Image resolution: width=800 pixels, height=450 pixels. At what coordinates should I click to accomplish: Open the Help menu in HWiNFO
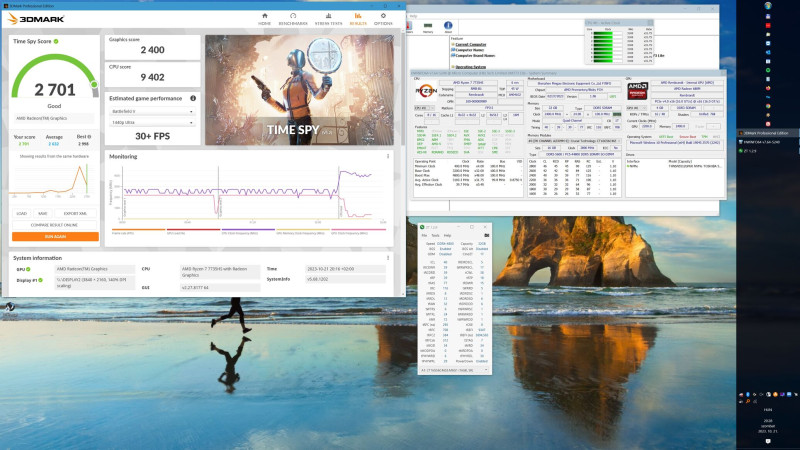click(414, 16)
